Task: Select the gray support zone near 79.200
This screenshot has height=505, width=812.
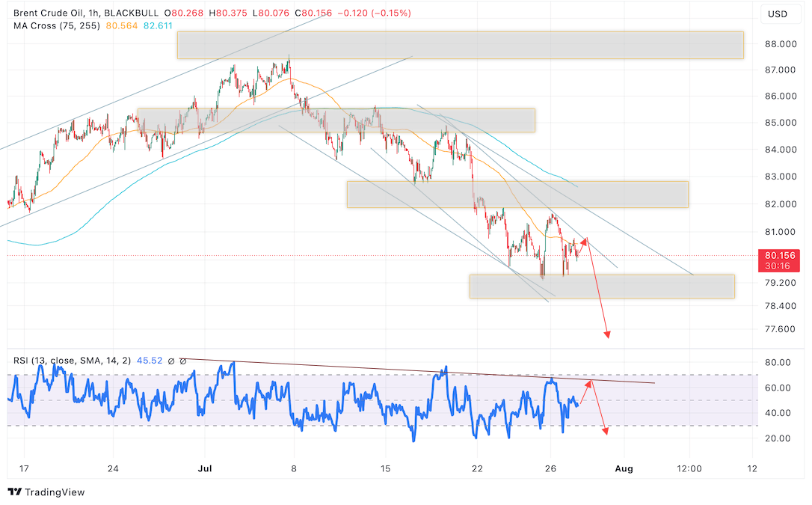Action: tap(601, 286)
